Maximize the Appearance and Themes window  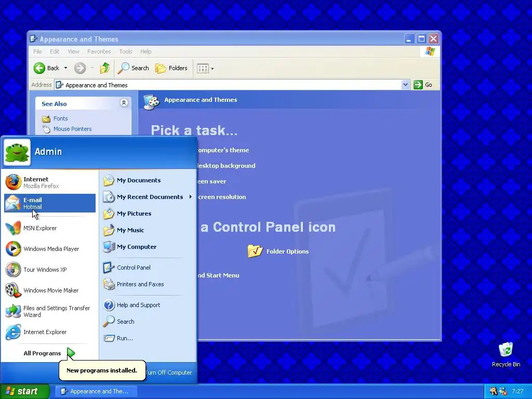(x=421, y=38)
